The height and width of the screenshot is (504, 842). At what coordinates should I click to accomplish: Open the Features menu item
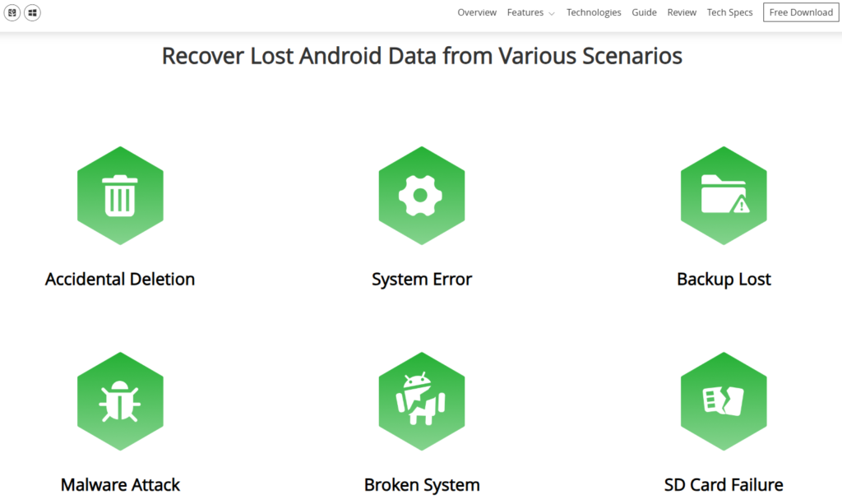pyautogui.click(x=525, y=12)
